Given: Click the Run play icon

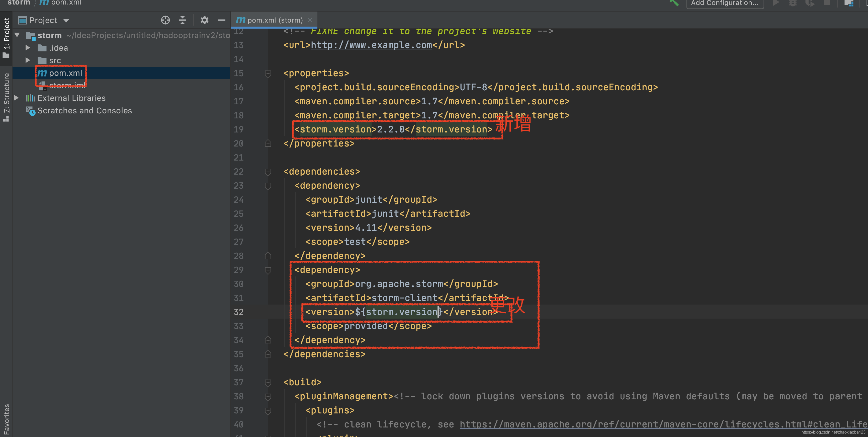Looking at the screenshot, I should pyautogui.click(x=776, y=3).
